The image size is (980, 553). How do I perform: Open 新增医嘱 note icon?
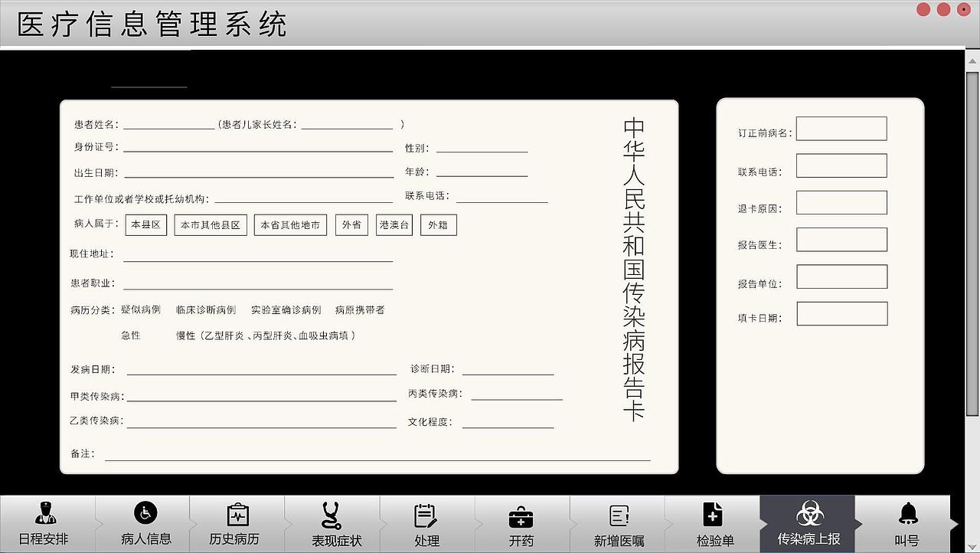coord(619,515)
